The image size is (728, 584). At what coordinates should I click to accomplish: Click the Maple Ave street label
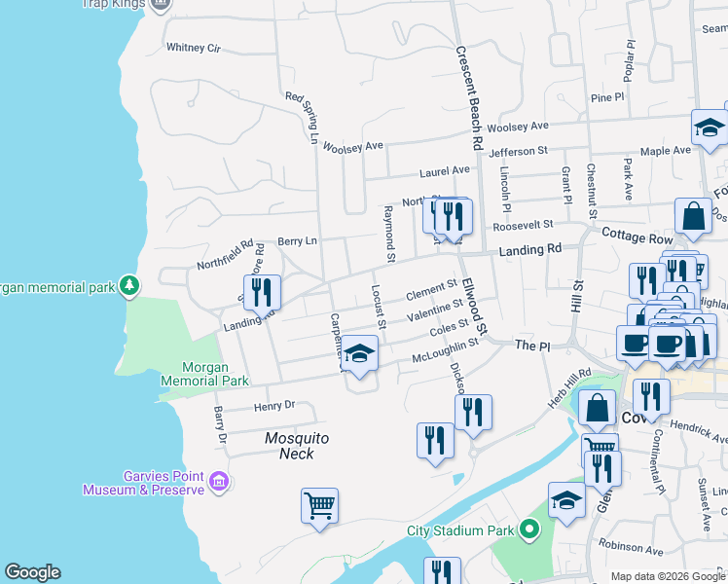[x=666, y=151]
